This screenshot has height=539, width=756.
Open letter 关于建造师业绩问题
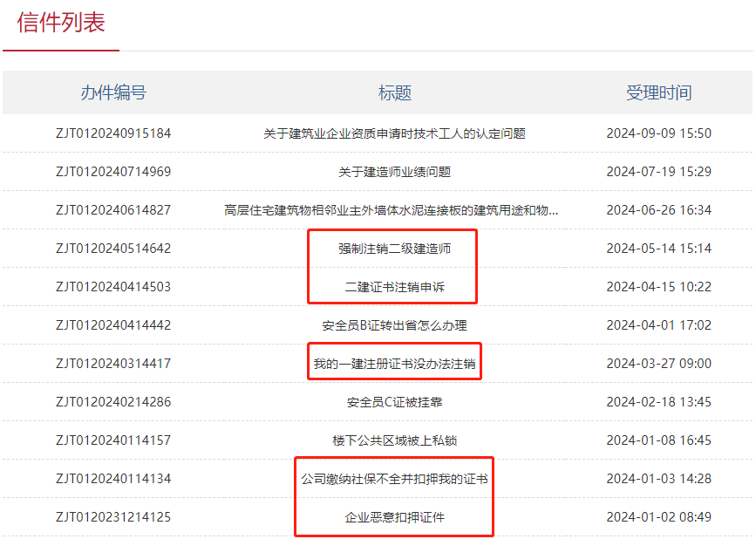(394, 172)
